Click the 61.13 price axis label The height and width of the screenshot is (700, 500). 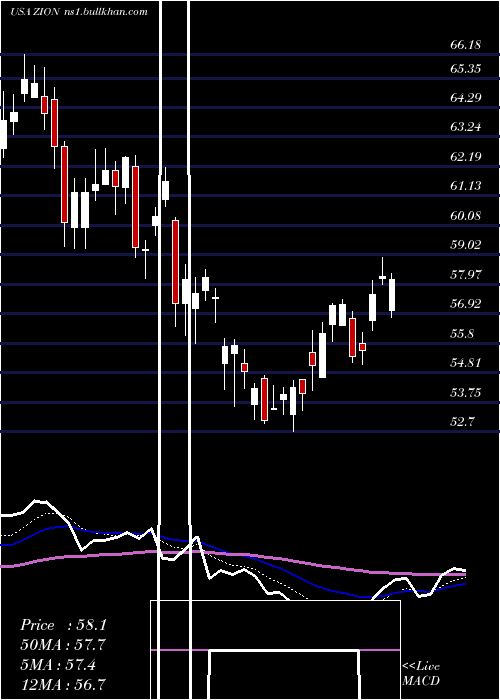pos(466,186)
